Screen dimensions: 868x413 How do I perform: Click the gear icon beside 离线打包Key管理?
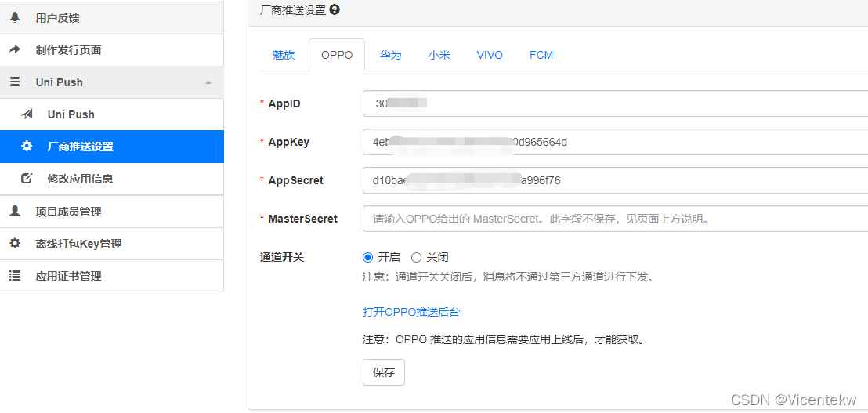point(15,243)
